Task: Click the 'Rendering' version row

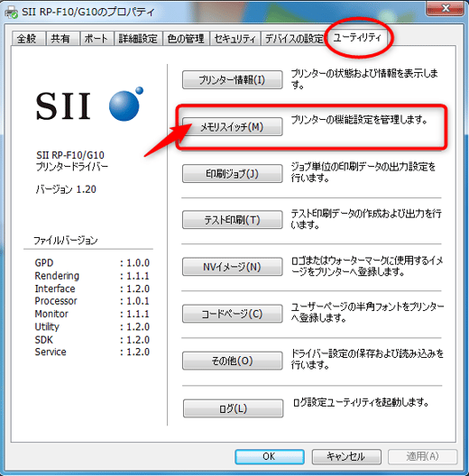Action: point(92,276)
